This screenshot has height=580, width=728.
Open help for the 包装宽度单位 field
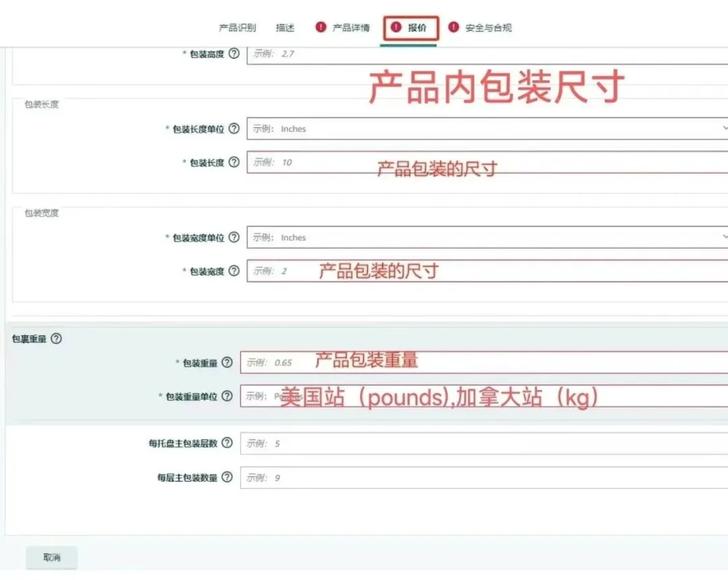coord(234,237)
